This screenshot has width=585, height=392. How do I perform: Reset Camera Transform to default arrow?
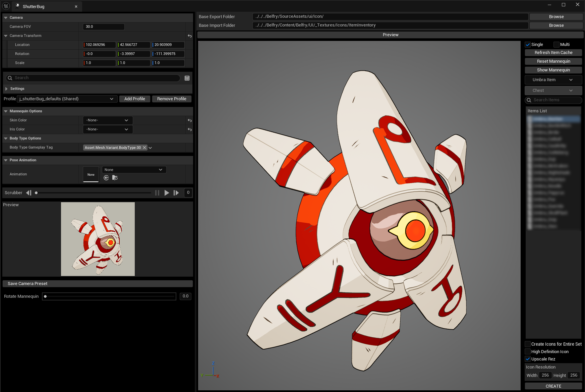click(x=190, y=36)
